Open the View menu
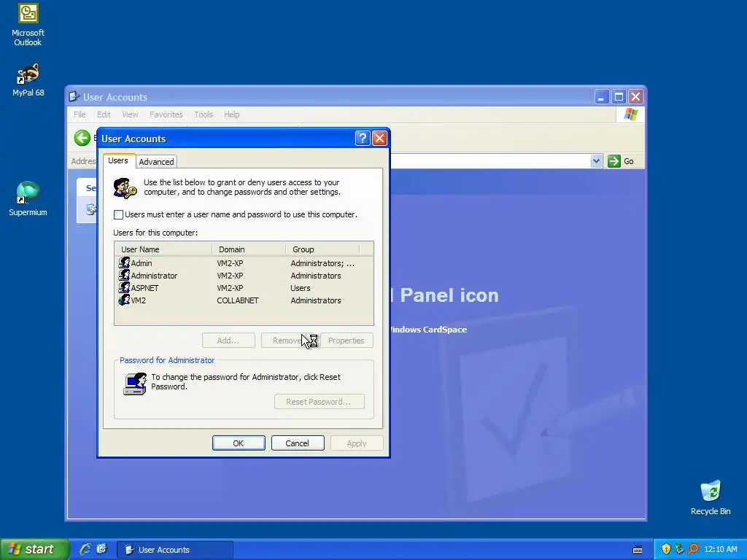This screenshot has width=747, height=560. click(130, 114)
